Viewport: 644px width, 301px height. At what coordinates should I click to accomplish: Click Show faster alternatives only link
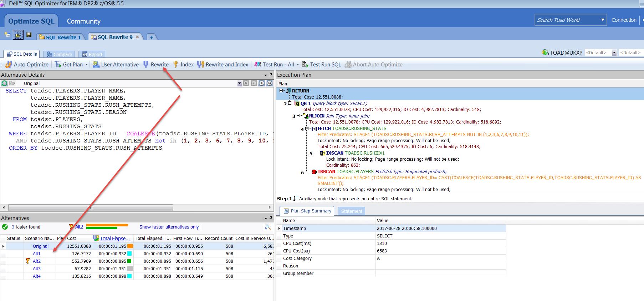coord(169,227)
